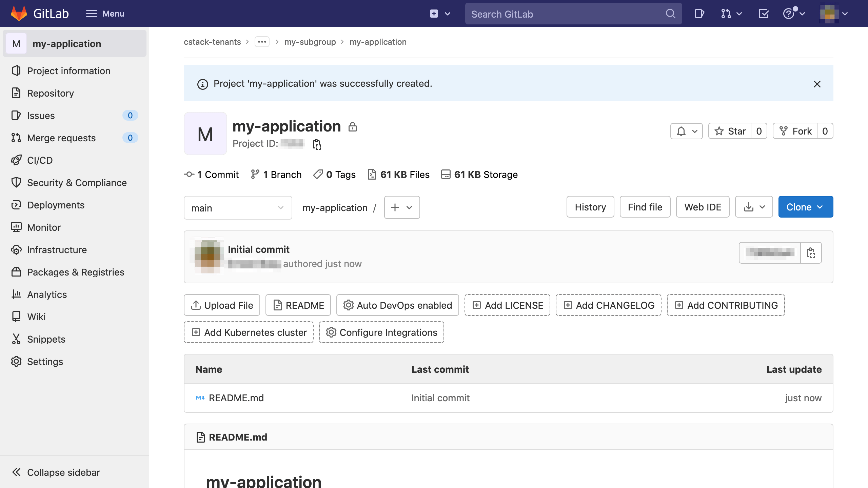This screenshot has width=868, height=488.
Task: Open the main branch selector dropdown
Action: tap(237, 207)
